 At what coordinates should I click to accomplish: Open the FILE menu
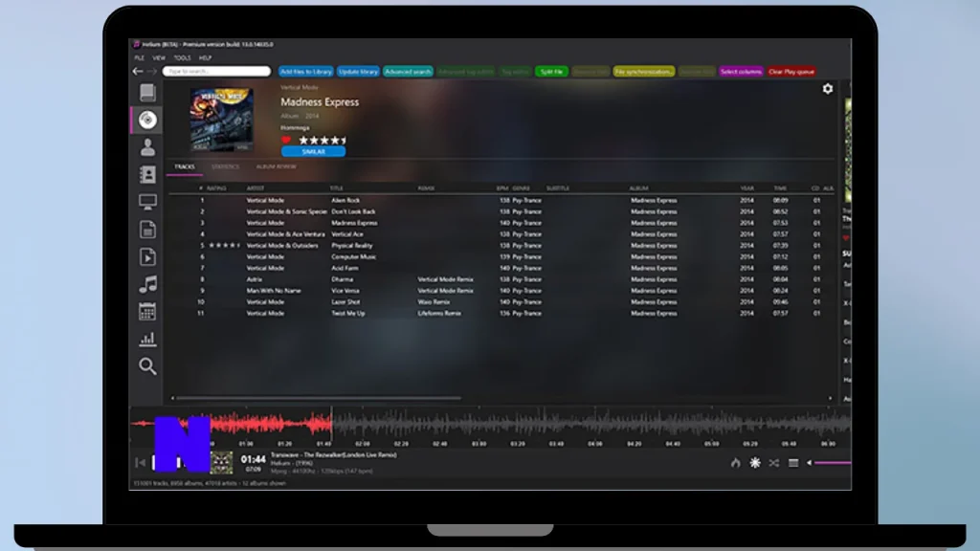pos(140,58)
